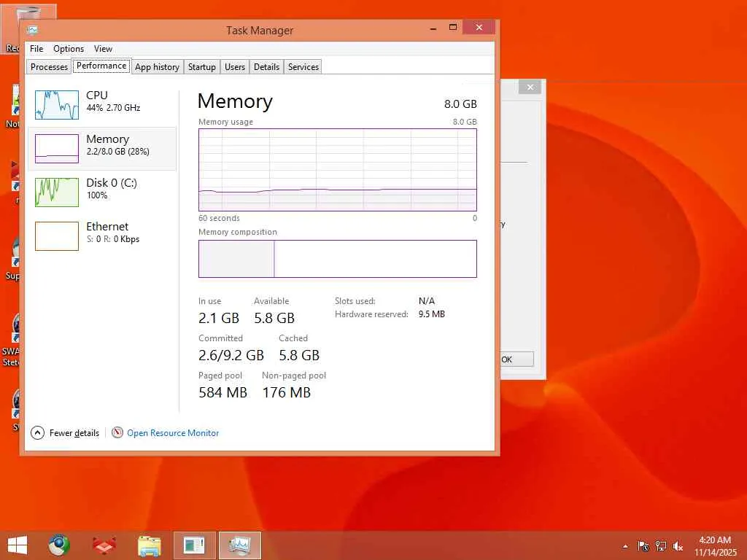Switch to the App history tab

click(158, 66)
